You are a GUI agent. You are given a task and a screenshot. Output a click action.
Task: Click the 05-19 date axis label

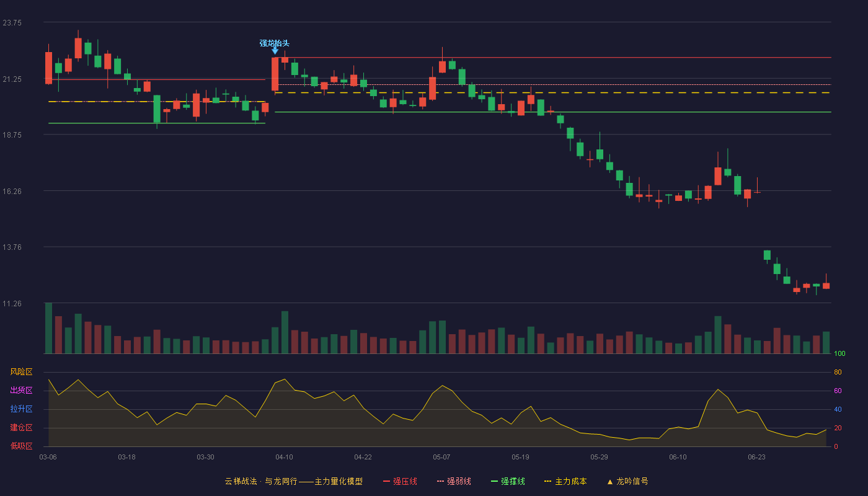(520, 457)
